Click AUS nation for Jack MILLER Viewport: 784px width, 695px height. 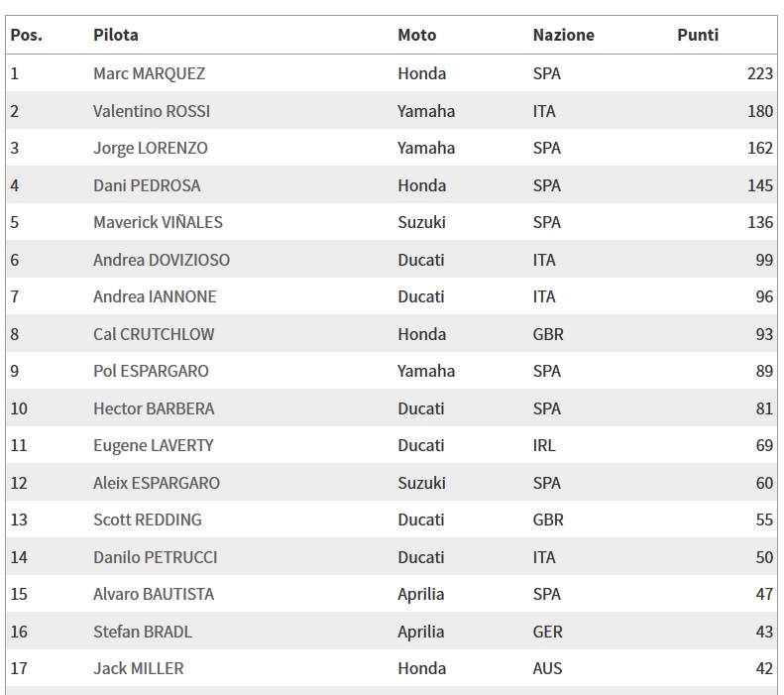click(547, 668)
